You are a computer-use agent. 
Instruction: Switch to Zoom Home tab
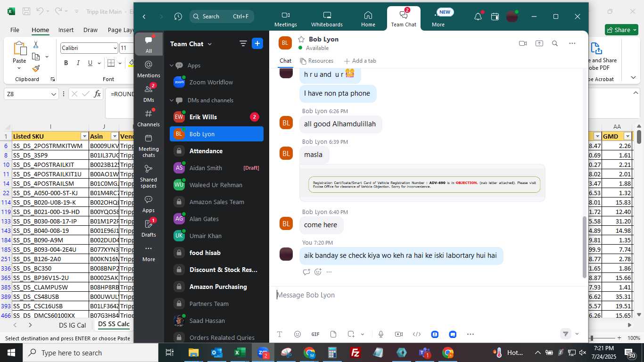click(368, 19)
